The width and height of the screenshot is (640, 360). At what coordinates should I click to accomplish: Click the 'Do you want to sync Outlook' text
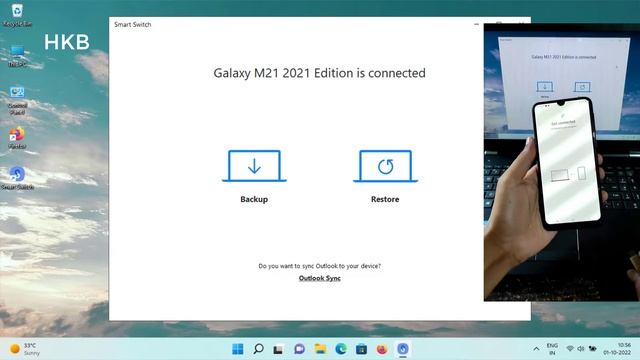coord(320,266)
